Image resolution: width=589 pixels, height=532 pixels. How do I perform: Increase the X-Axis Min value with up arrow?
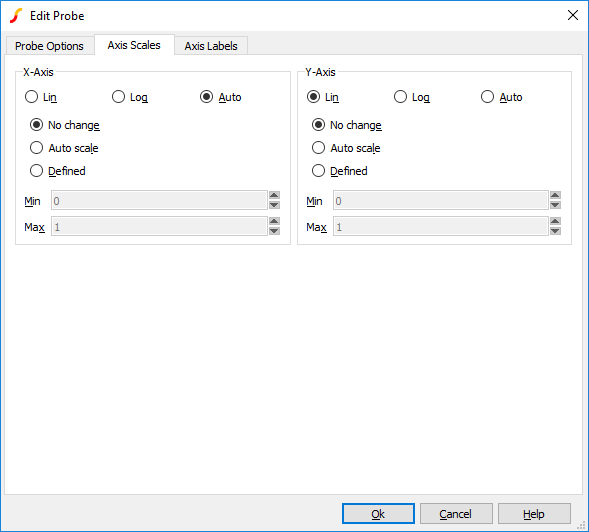pyautogui.click(x=274, y=195)
